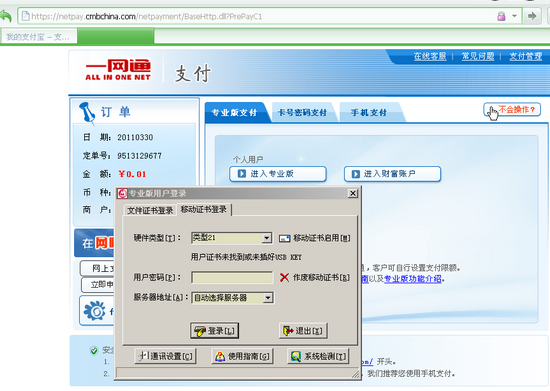This screenshot has width=550, height=391.
Task: Click the blue gear icon in left sidebar
Action: (94, 311)
